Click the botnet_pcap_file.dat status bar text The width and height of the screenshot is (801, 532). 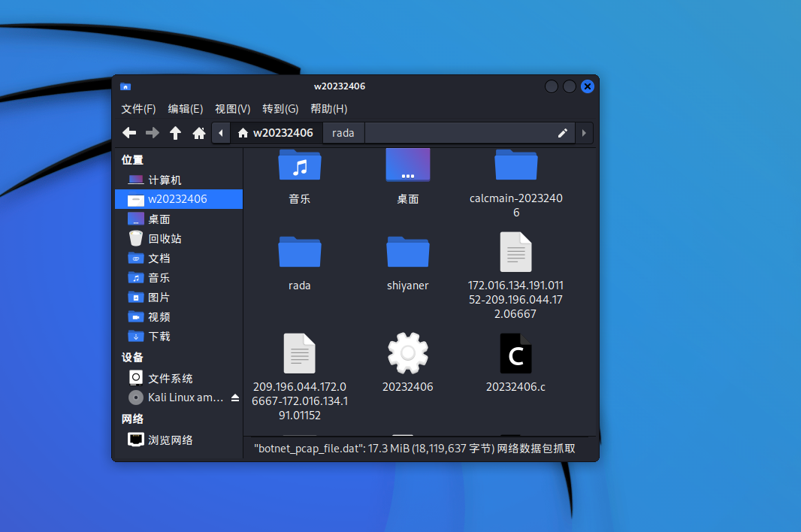(x=415, y=449)
